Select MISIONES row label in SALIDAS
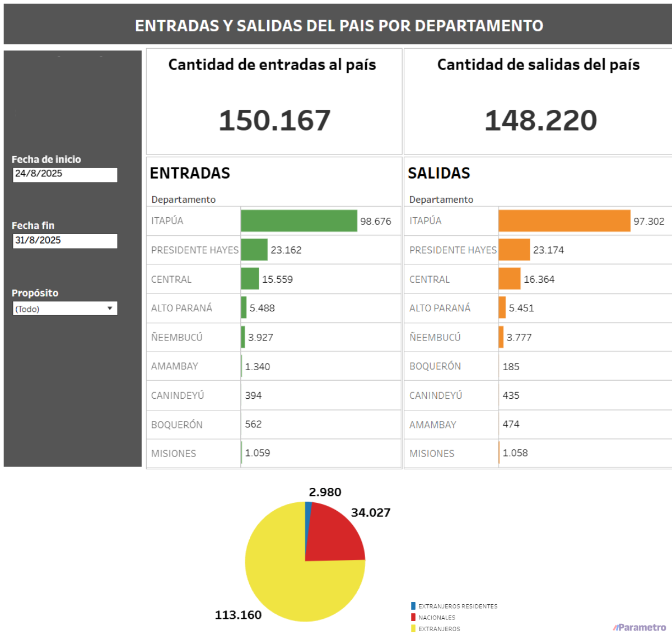The width and height of the screenshot is (672, 644). pos(432,453)
